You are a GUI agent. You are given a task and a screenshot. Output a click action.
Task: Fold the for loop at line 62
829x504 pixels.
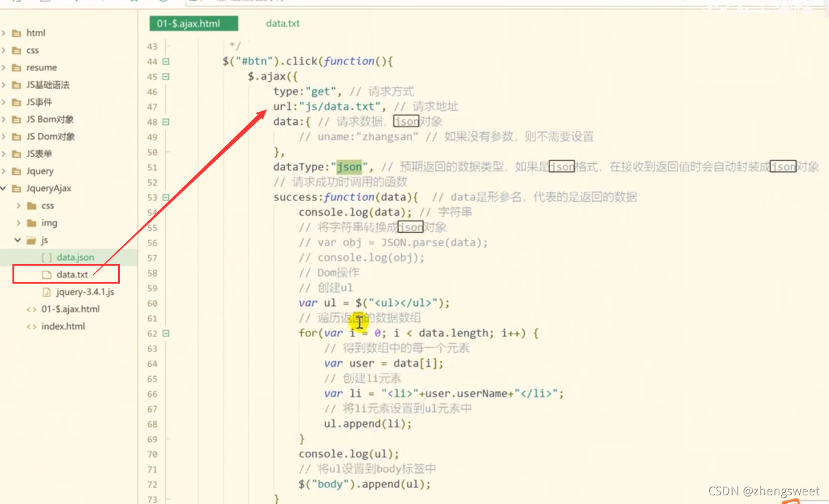[165, 333]
